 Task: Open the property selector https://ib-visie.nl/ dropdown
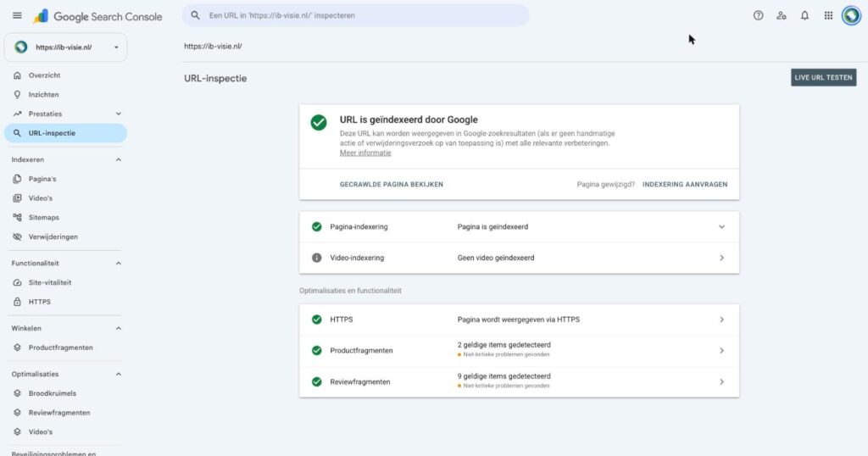pyautogui.click(x=65, y=47)
